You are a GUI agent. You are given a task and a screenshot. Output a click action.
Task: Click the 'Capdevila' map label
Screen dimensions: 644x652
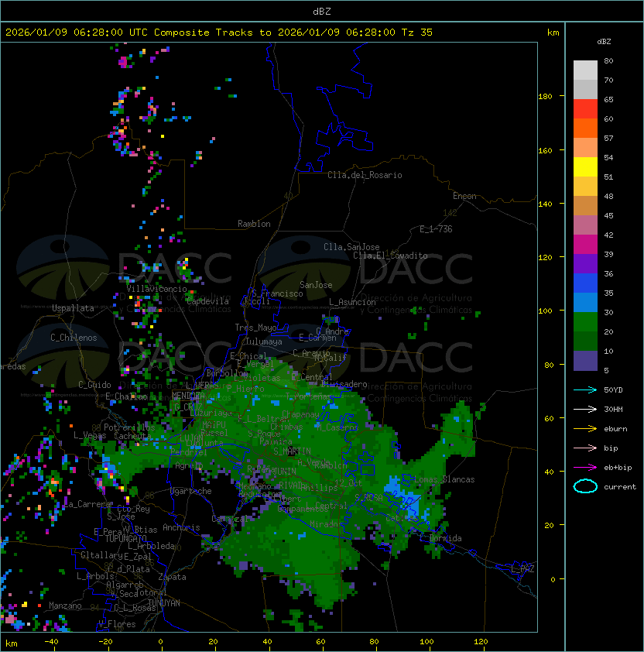[208, 301]
